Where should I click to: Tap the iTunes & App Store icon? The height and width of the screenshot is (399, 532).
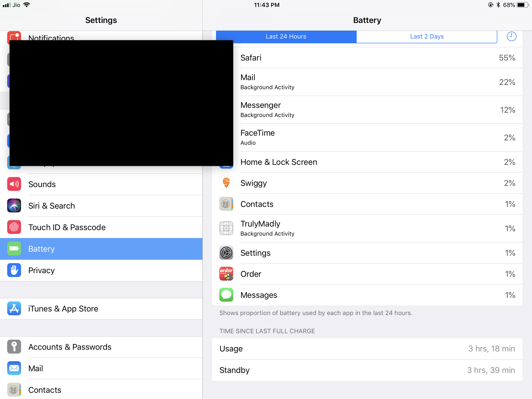[14, 309]
